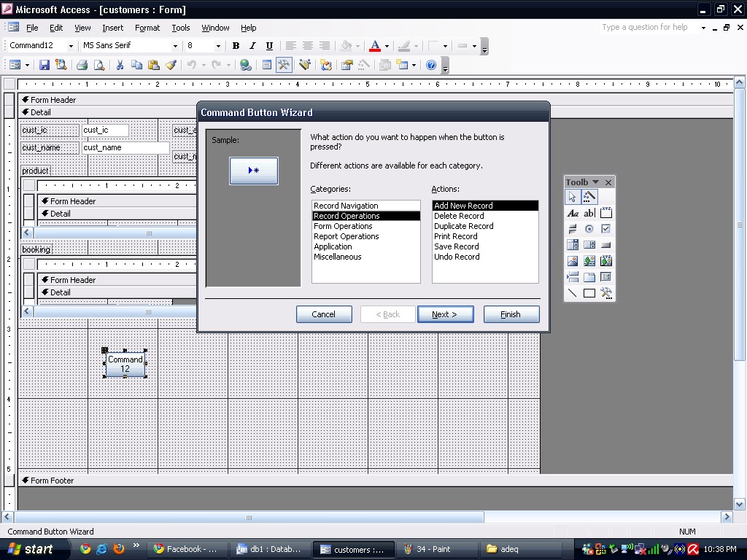Image resolution: width=747 pixels, height=560 pixels.
Task: Select the Text Box tool in Toolbox
Action: pos(589,214)
